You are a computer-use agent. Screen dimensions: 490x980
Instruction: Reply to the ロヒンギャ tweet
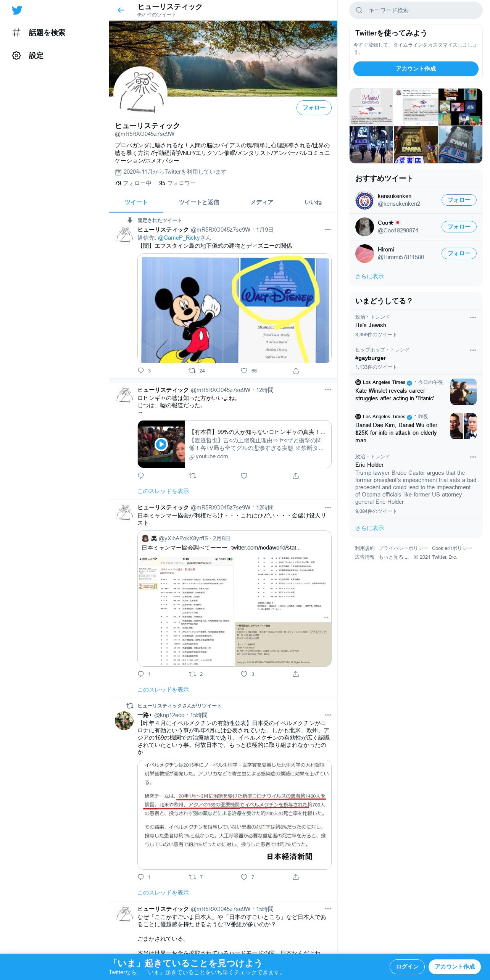141,476
